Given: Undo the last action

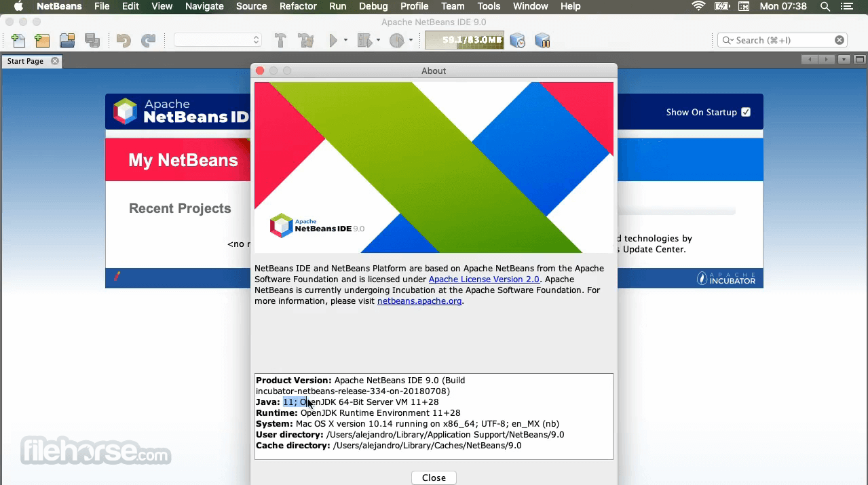Looking at the screenshot, I should [x=122, y=40].
